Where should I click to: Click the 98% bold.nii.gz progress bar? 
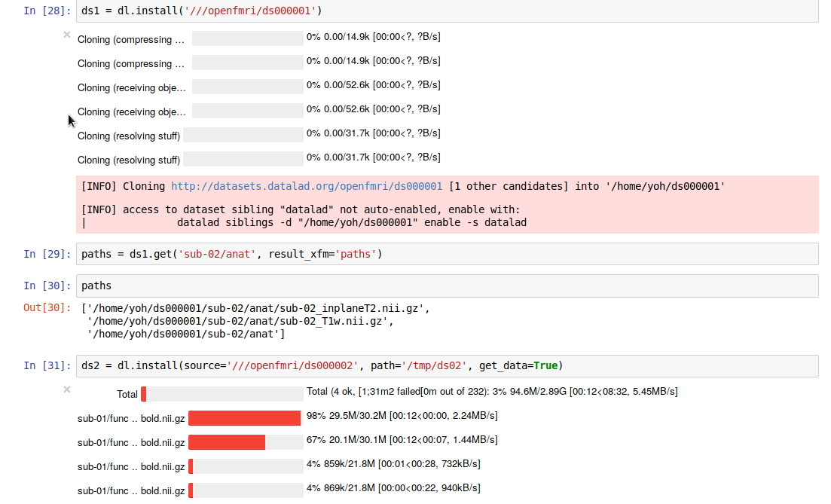click(244, 417)
